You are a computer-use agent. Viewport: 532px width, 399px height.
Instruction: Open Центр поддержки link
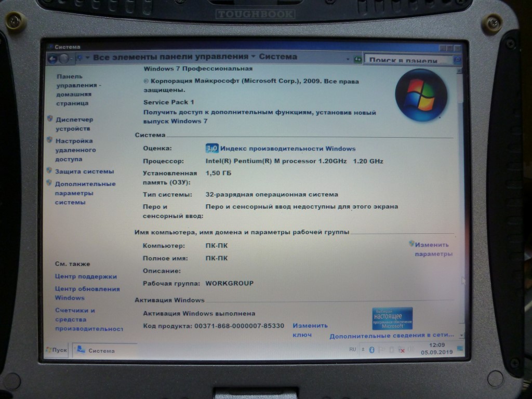pos(86,276)
